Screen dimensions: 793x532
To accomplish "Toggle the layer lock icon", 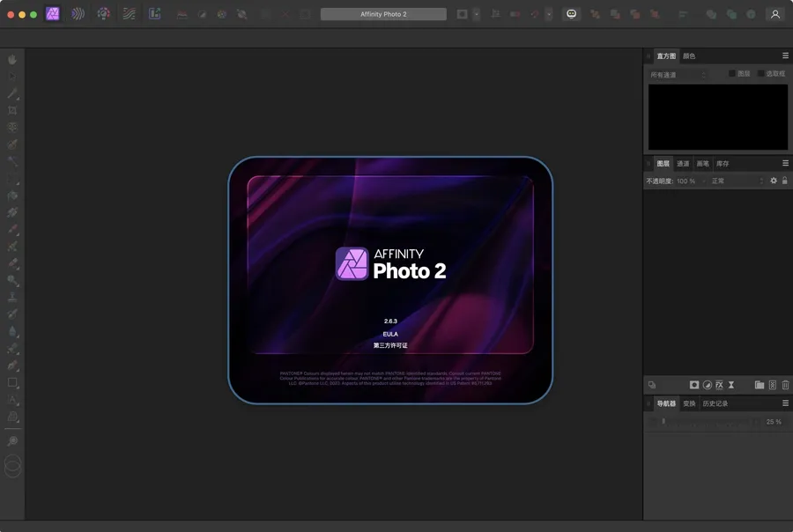I will tap(785, 181).
